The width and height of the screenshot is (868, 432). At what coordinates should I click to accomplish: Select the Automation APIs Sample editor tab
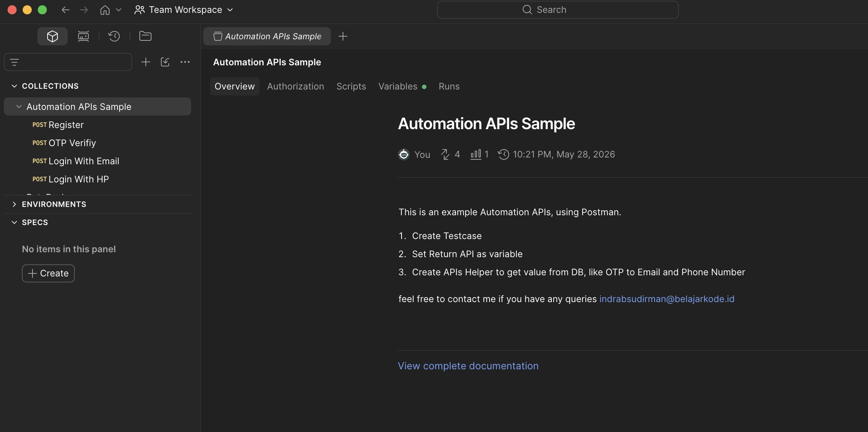267,36
